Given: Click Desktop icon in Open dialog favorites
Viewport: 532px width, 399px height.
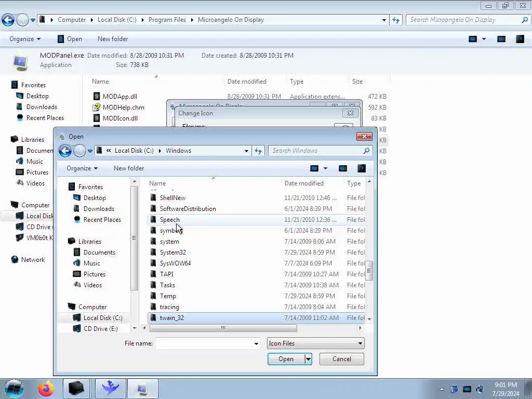Looking at the screenshot, I should tap(77, 198).
